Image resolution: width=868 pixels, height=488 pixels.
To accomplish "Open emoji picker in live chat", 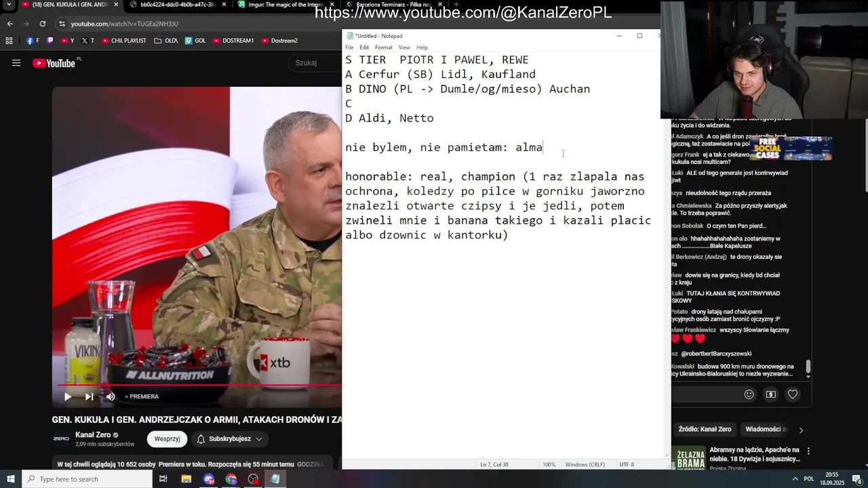I will tap(749, 394).
